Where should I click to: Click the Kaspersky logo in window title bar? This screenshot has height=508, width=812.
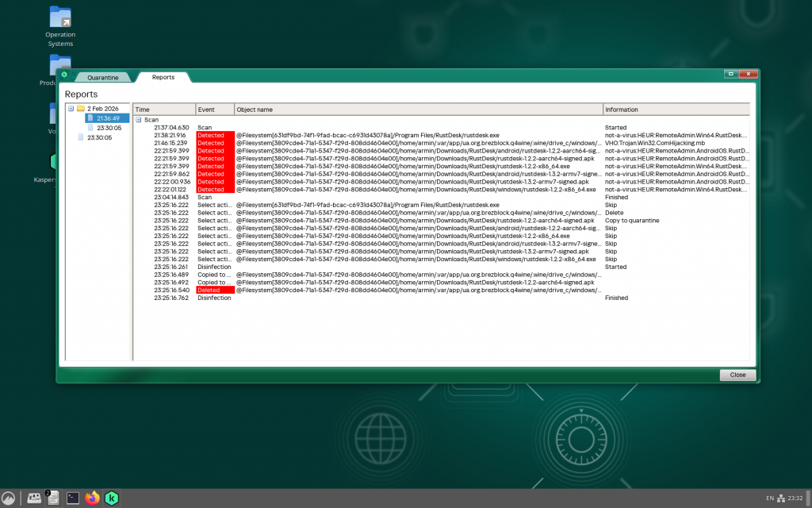pos(66,73)
